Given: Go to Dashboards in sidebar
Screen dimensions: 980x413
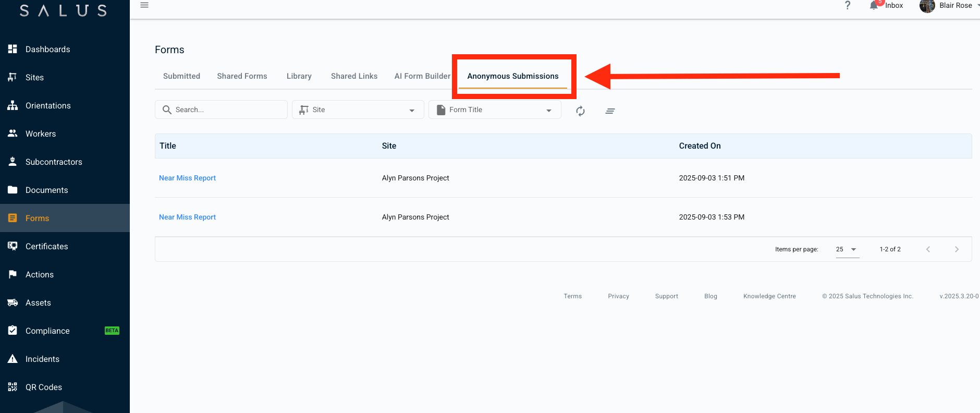Looking at the screenshot, I should point(47,49).
